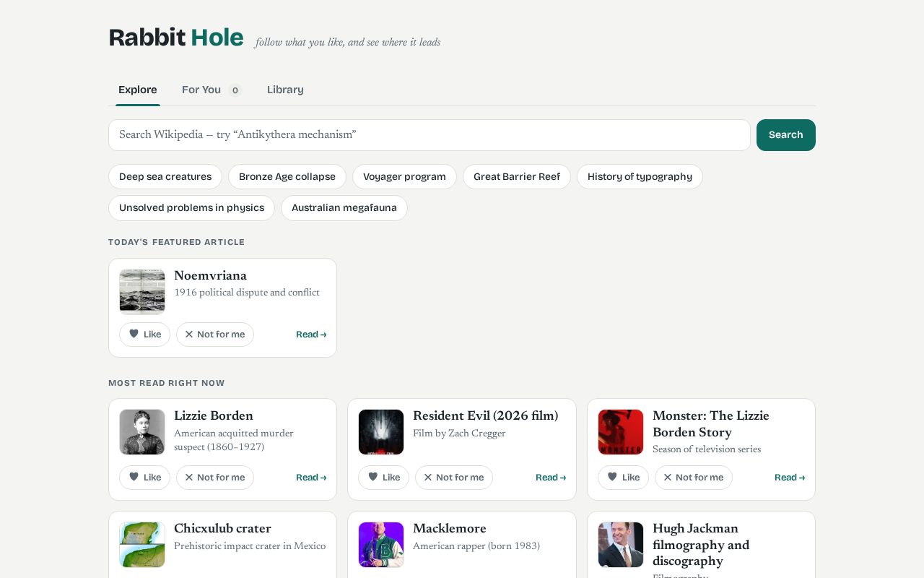Click the Noemvriana article title

(210, 276)
